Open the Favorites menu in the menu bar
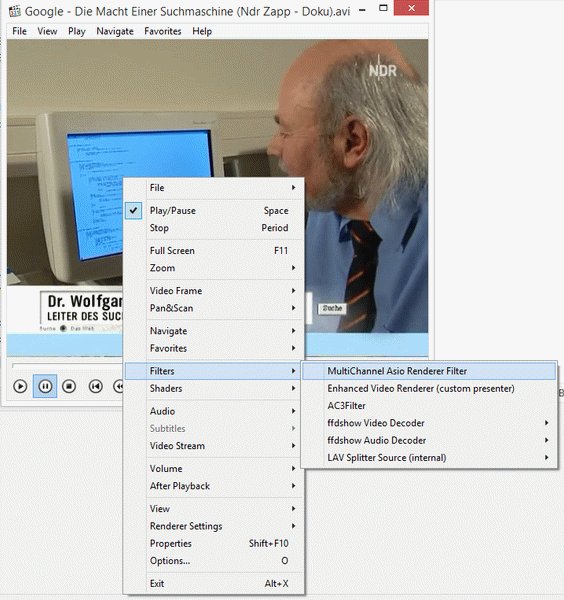564x600 pixels. (163, 31)
